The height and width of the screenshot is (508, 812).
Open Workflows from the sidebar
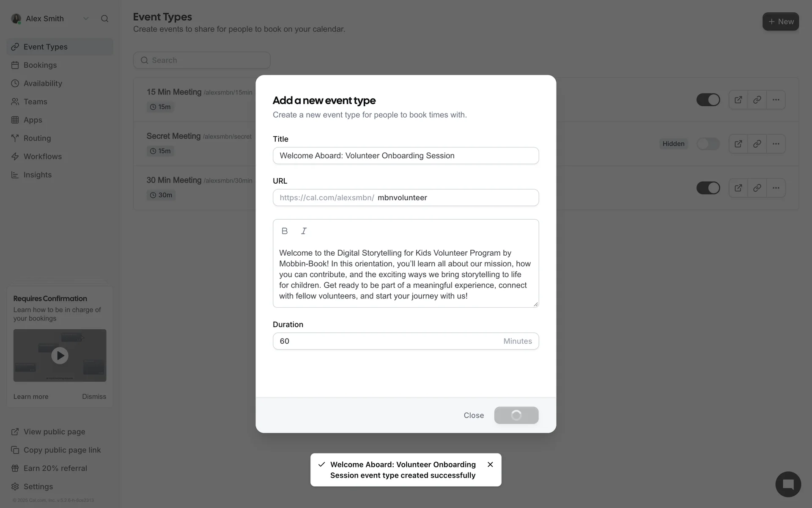click(x=42, y=157)
